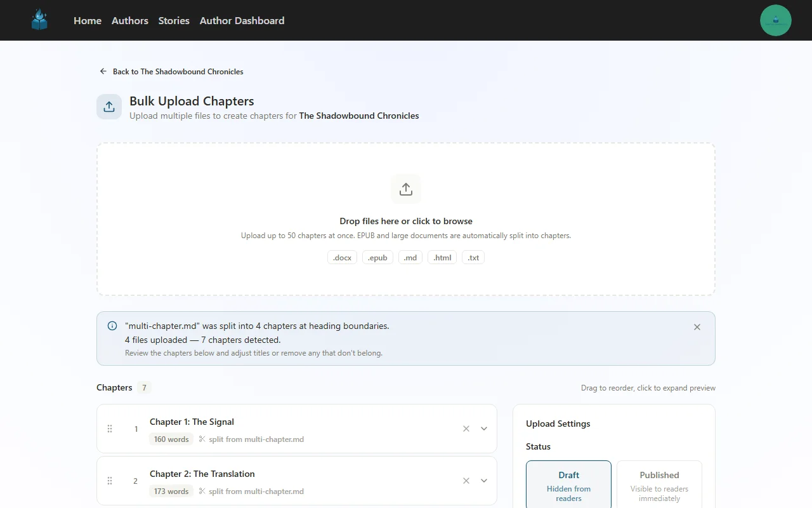Open the profile avatar in the top bar

pos(776,20)
